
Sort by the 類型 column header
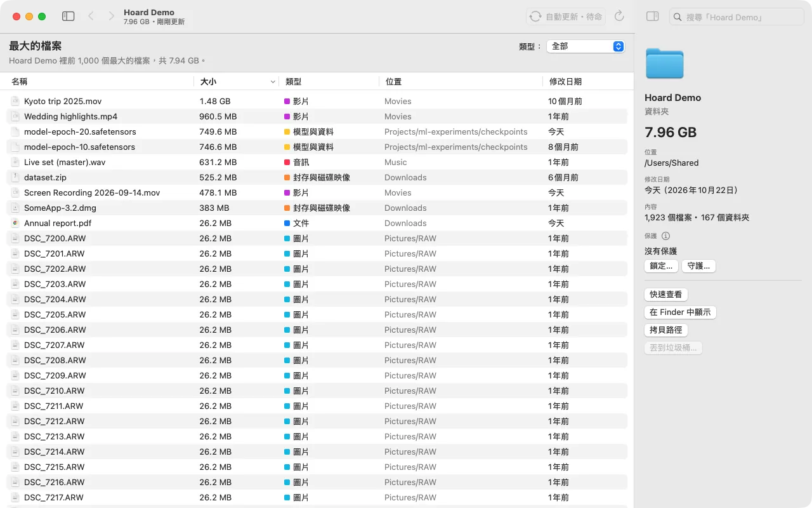[329, 81]
